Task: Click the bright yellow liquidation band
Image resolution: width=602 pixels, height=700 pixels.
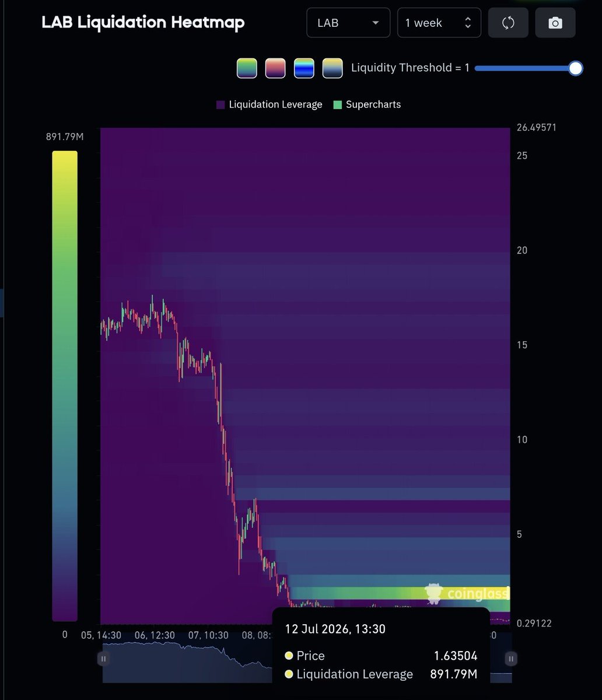Action: pos(400,593)
